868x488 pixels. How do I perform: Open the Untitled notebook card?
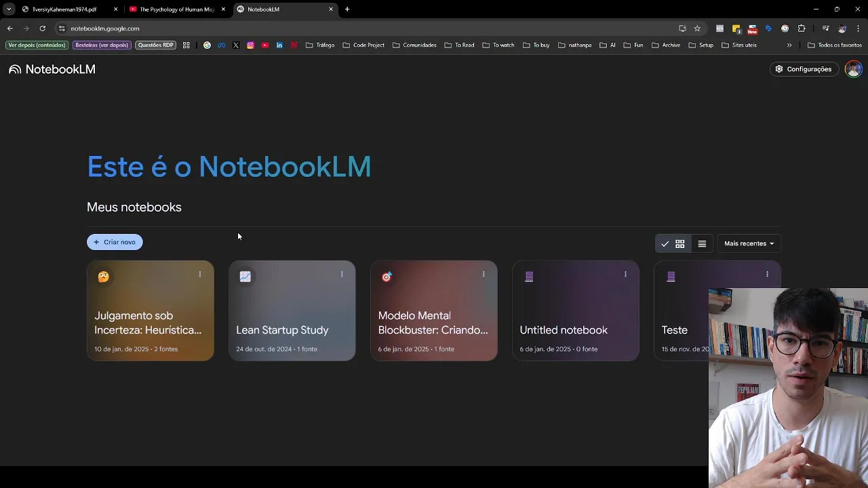(575, 311)
